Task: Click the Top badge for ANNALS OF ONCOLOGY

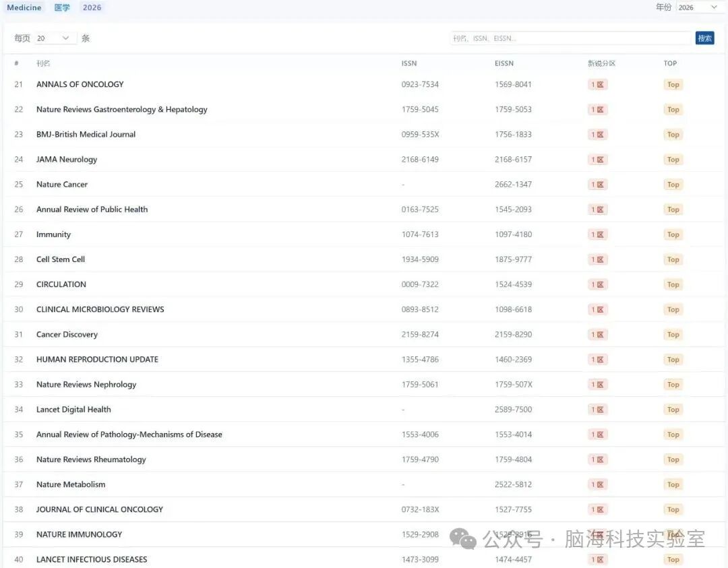Action: coord(673,84)
